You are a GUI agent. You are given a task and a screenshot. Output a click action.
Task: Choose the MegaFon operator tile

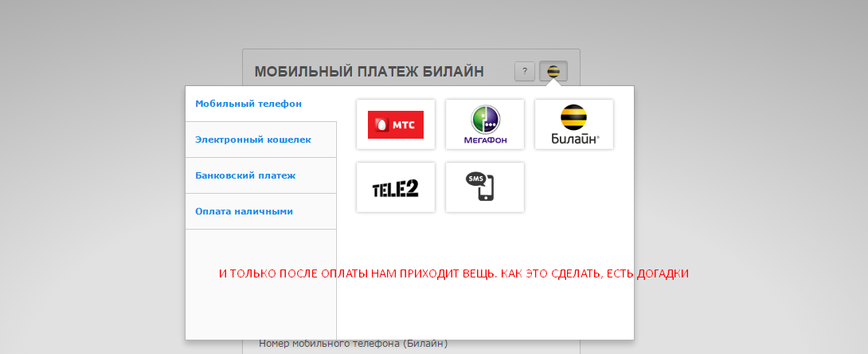point(485,124)
